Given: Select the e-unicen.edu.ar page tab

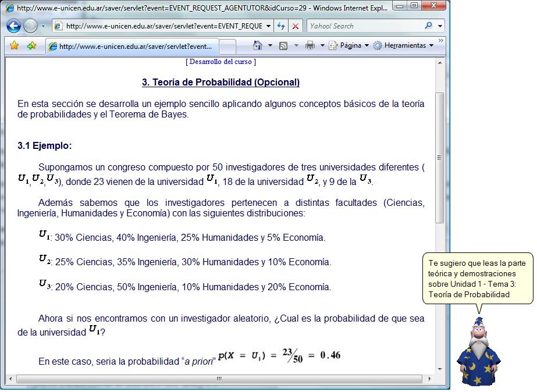Looking at the screenshot, I should [x=132, y=46].
